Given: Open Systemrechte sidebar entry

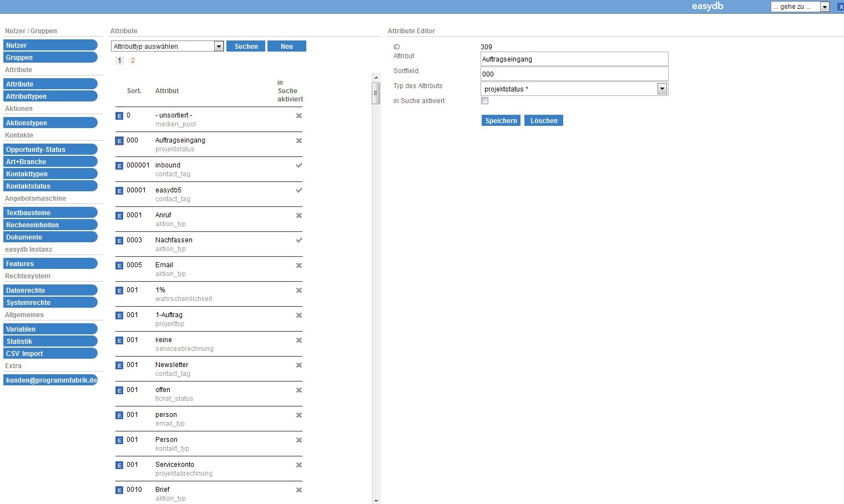Looking at the screenshot, I should (50, 302).
